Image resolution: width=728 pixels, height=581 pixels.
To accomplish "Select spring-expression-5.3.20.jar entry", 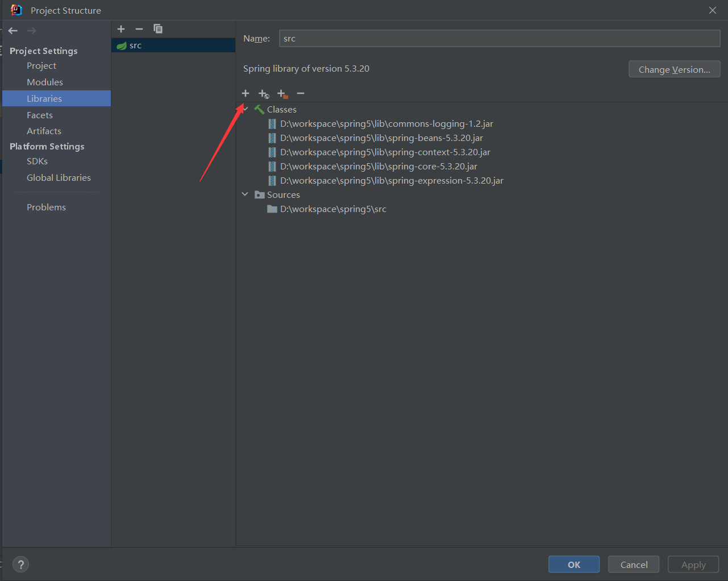I will tap(392, 181).
